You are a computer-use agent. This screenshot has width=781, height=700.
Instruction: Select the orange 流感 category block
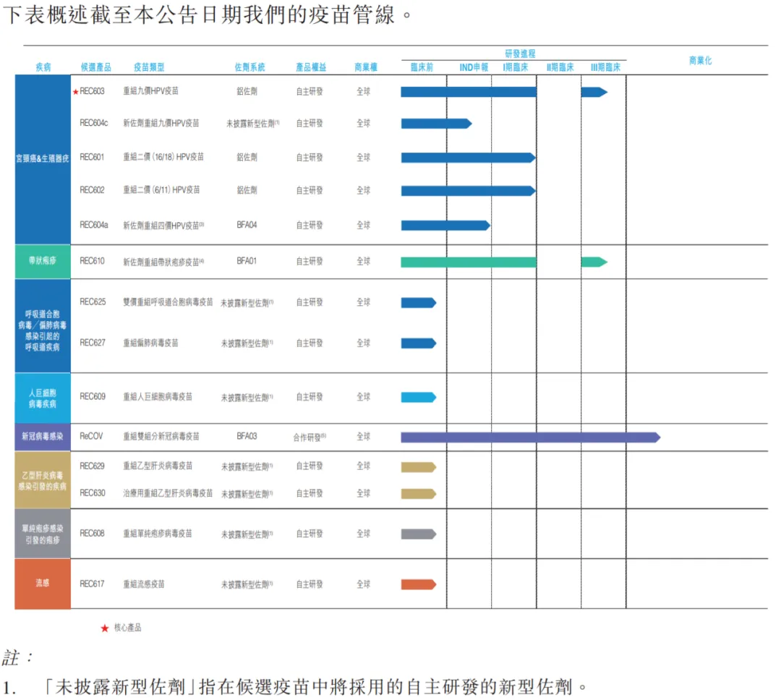43,584
